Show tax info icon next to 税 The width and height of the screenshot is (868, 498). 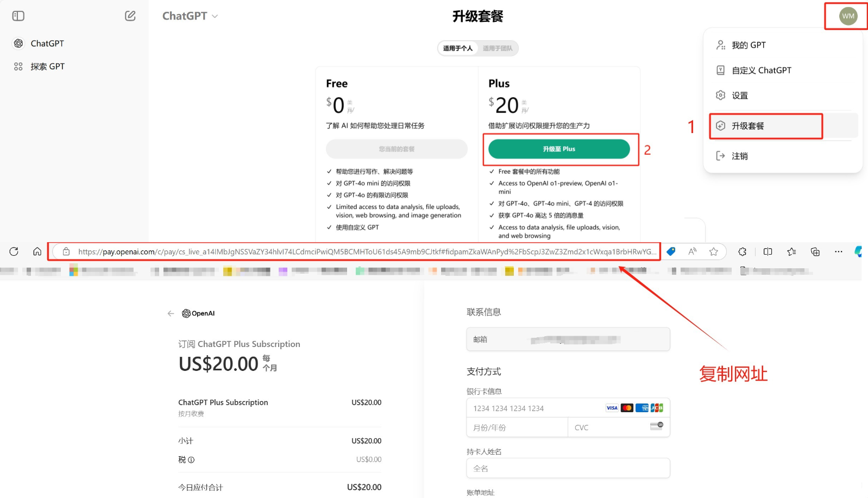191,460
